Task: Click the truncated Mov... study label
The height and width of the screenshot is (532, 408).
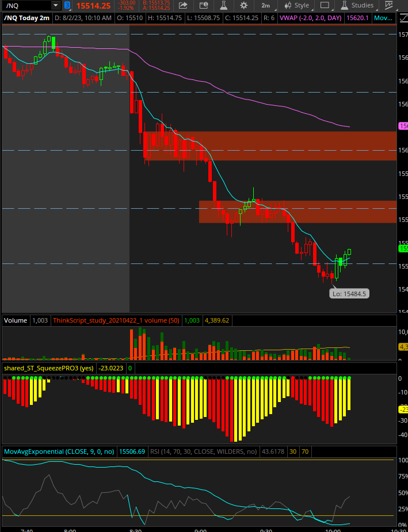Action: 383,18
